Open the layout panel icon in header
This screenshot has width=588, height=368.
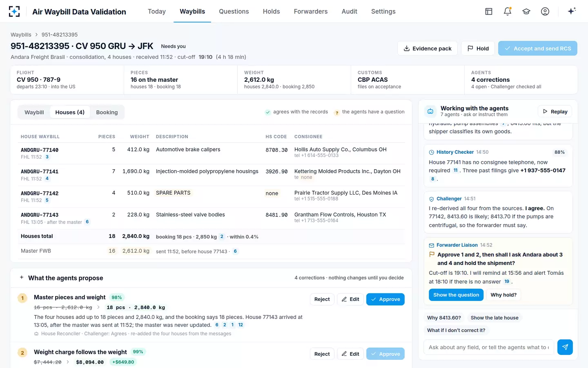tap(489, 11)
